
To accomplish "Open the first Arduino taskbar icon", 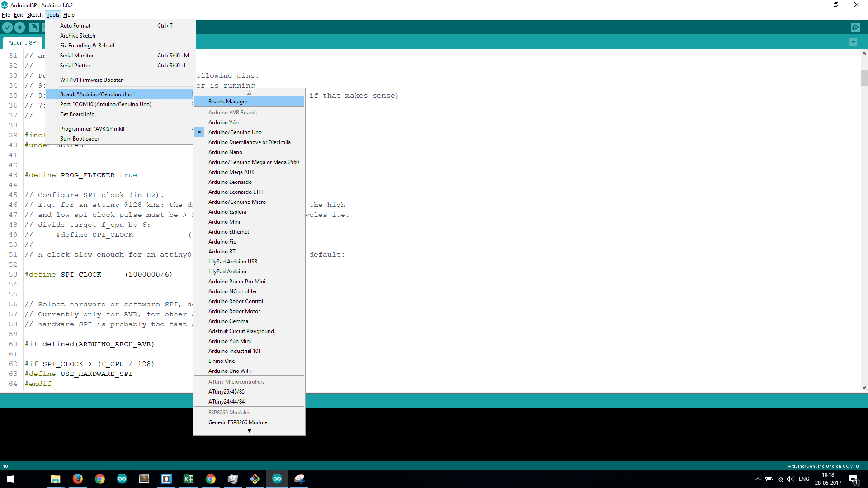I will click(x=122, y=479).
